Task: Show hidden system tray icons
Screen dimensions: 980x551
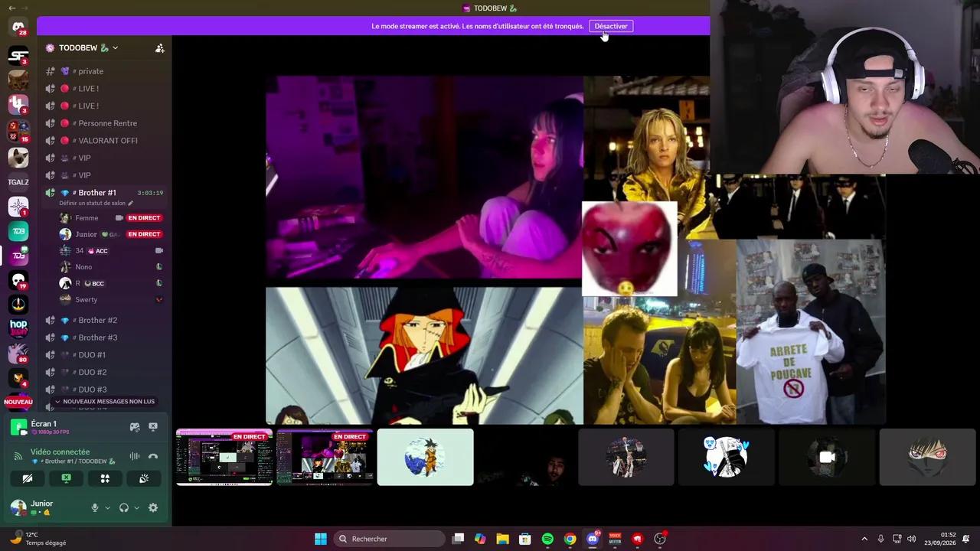Action: point(864,539)
